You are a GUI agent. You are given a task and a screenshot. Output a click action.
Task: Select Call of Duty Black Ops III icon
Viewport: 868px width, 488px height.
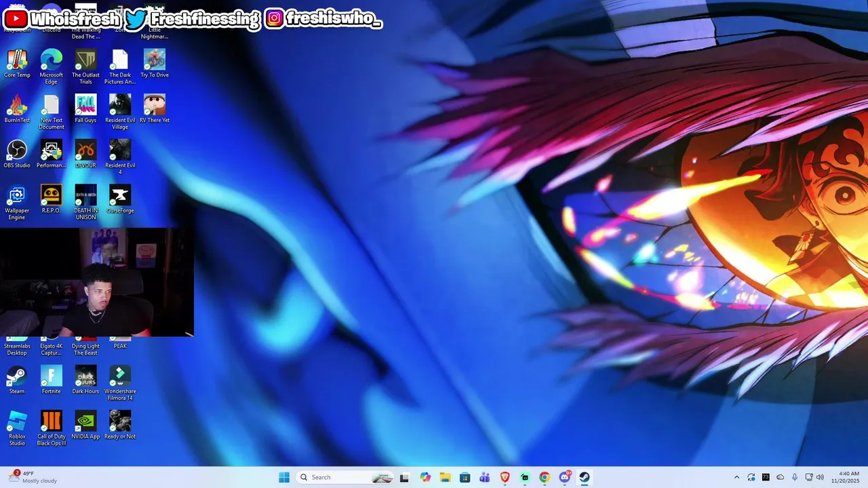coord(52,428)
